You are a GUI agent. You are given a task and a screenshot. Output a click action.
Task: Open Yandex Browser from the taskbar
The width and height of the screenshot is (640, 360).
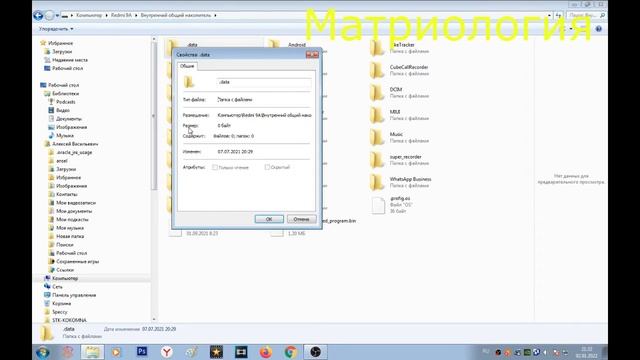pyautogui.click(x=167, y=351)
